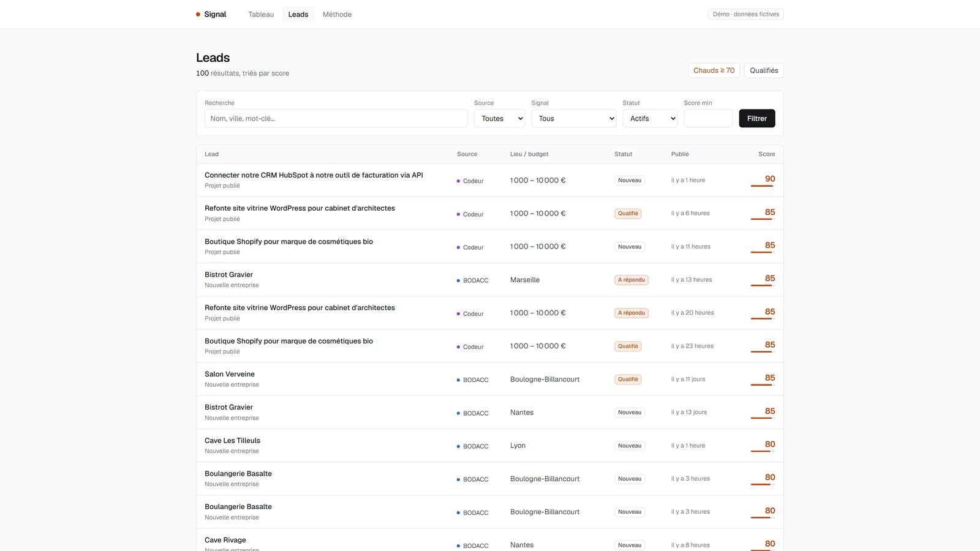Open lead Bistrot Gravier in Marseille row

pos(228,275)
